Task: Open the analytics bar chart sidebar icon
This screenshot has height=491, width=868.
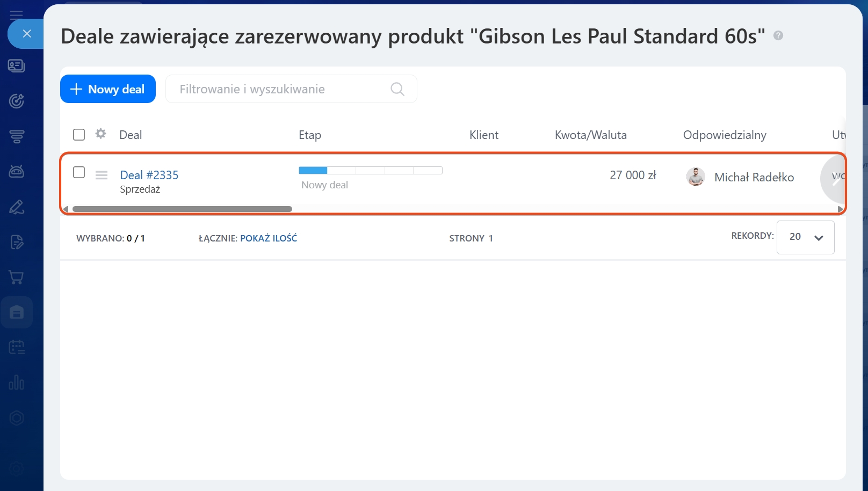Action: (x=17, y=383)
